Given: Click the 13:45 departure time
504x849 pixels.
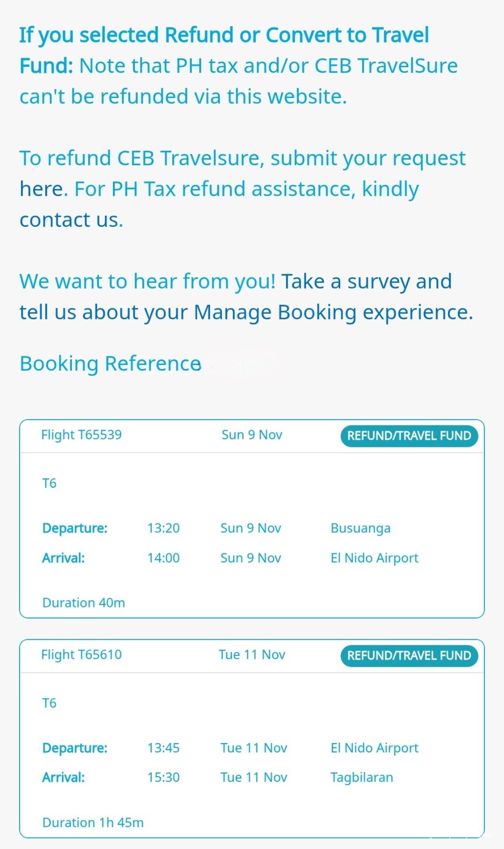Looking at the screenshot, I should click(x=163, y=748).
